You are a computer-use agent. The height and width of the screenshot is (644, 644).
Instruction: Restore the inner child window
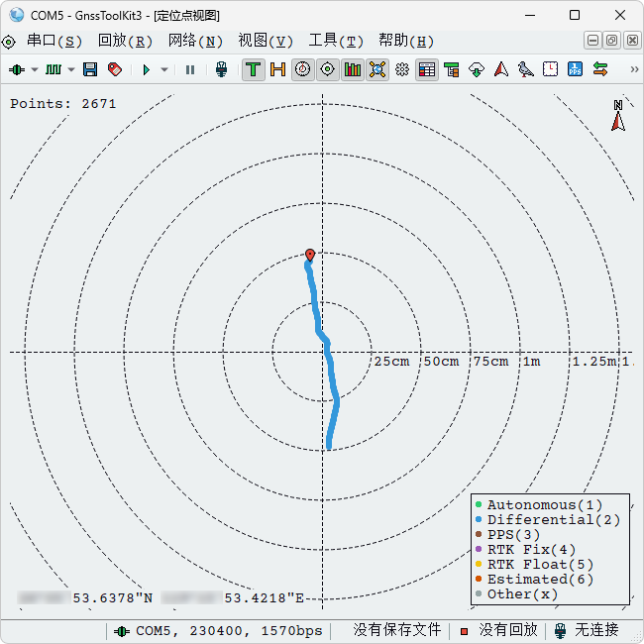(x=612, y=41)
